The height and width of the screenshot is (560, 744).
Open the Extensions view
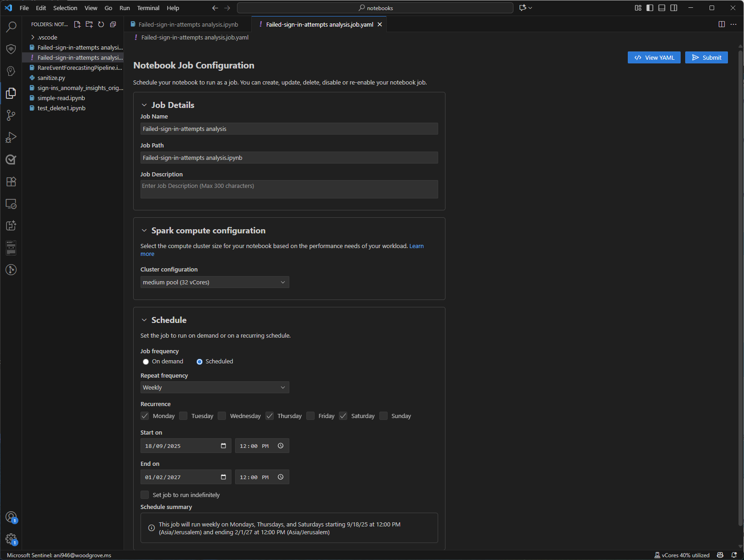coord(11,181)
